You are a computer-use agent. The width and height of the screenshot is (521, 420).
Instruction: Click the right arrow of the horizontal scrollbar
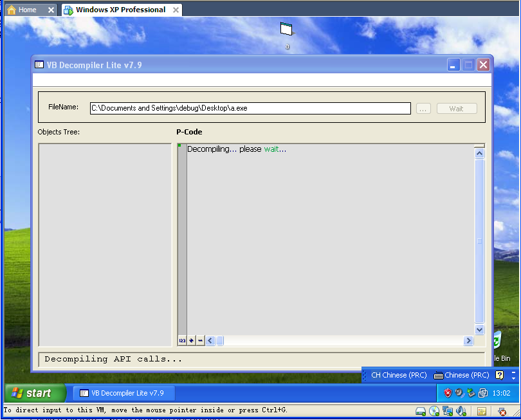tap(468, 341)
